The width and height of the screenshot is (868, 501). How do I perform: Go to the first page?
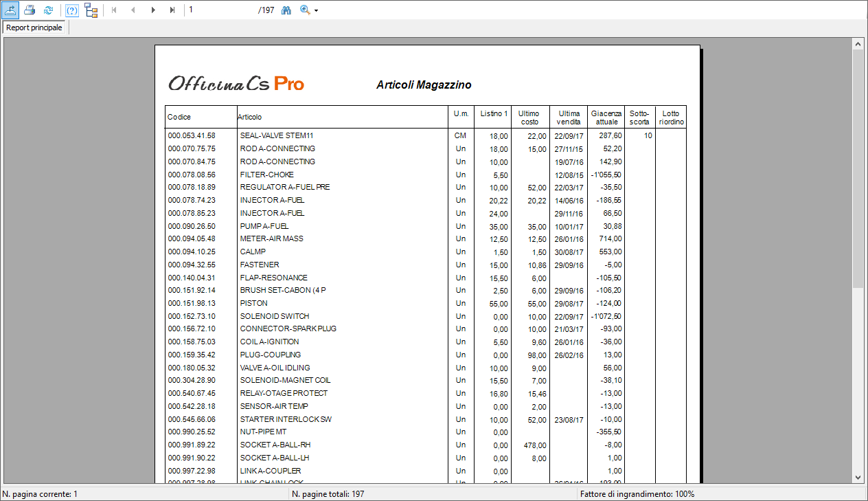point(114,10)
